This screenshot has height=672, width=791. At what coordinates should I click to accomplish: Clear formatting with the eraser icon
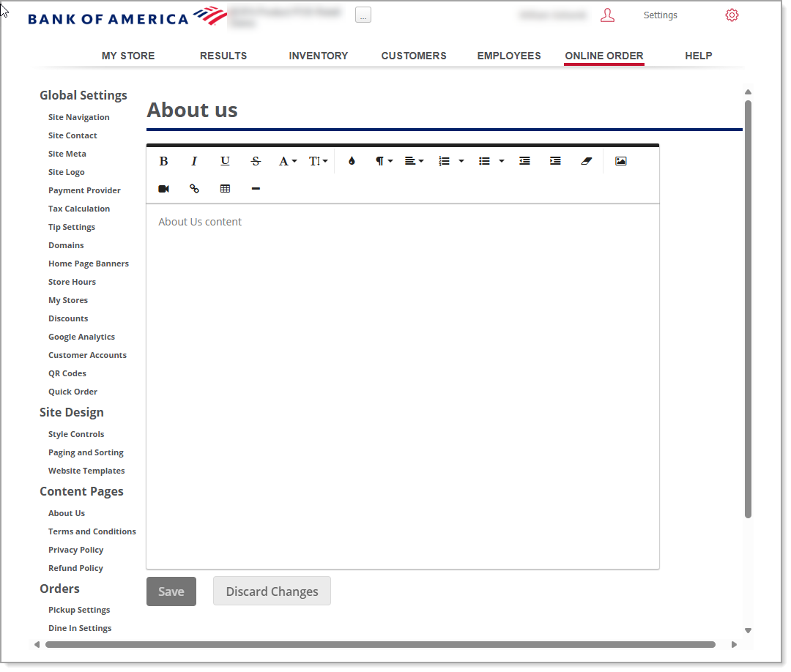(586, 161)
